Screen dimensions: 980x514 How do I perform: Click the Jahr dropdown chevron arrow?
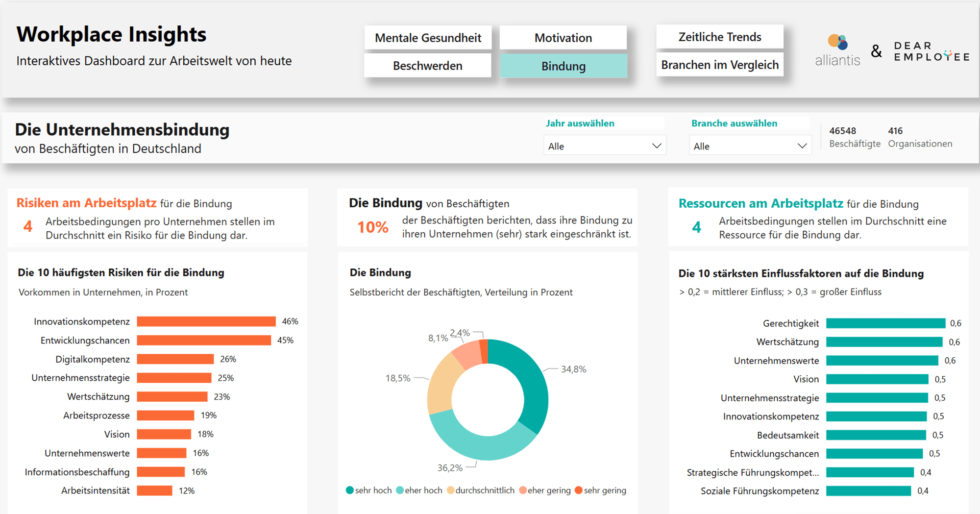coord(657,146)
